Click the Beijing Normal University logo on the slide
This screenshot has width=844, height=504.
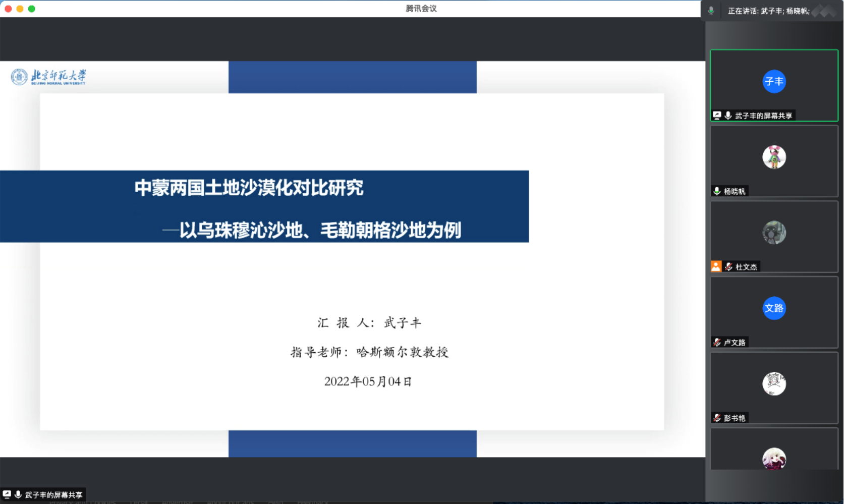(x=48, y=77)
